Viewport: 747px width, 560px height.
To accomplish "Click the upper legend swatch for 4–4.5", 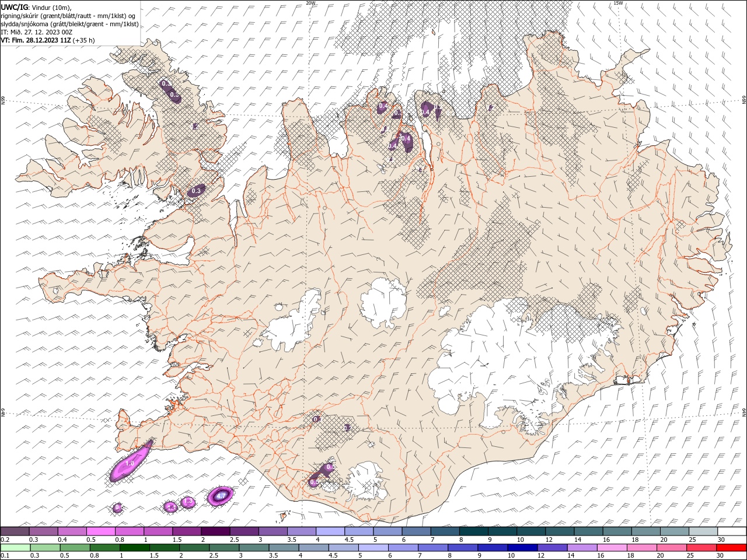I will click(x=330, y=531).
